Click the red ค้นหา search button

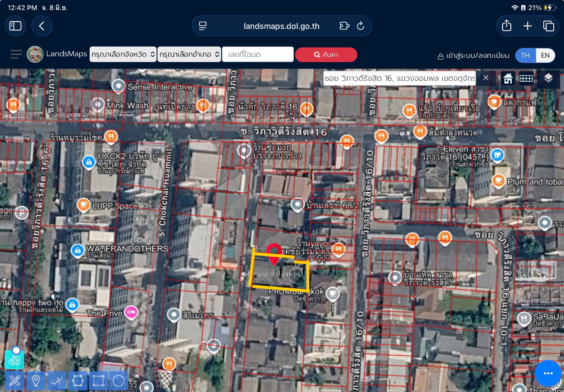coord(326,55)
